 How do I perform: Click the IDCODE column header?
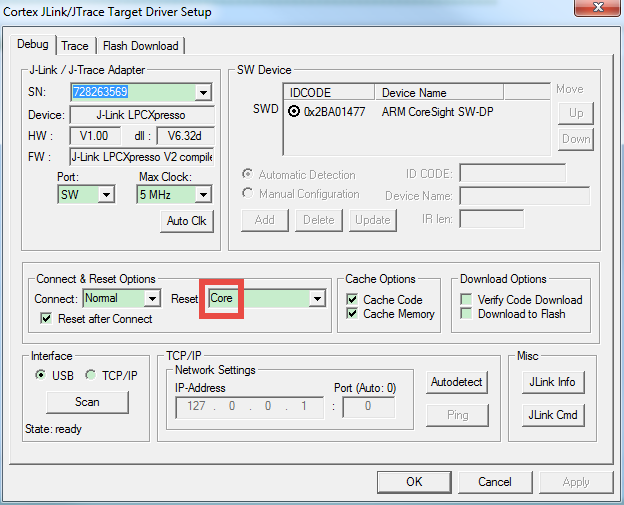(329, 92)
